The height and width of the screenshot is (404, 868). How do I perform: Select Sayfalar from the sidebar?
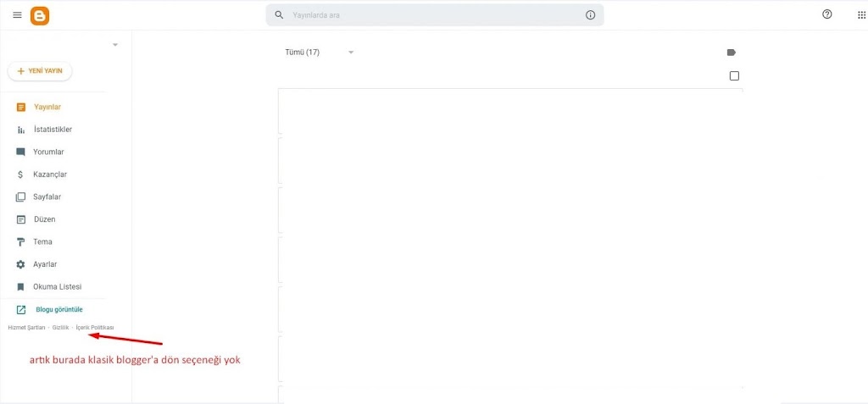click(x=47, y=197)
